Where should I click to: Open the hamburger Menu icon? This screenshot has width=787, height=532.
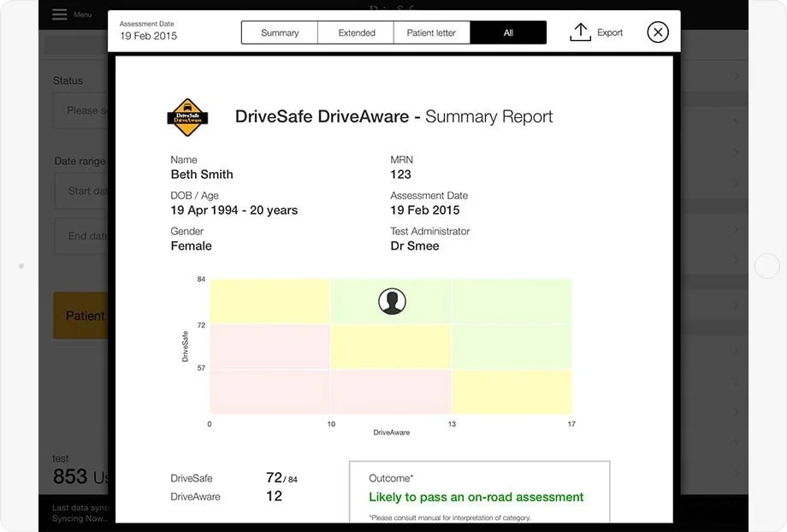coord(58,14)
